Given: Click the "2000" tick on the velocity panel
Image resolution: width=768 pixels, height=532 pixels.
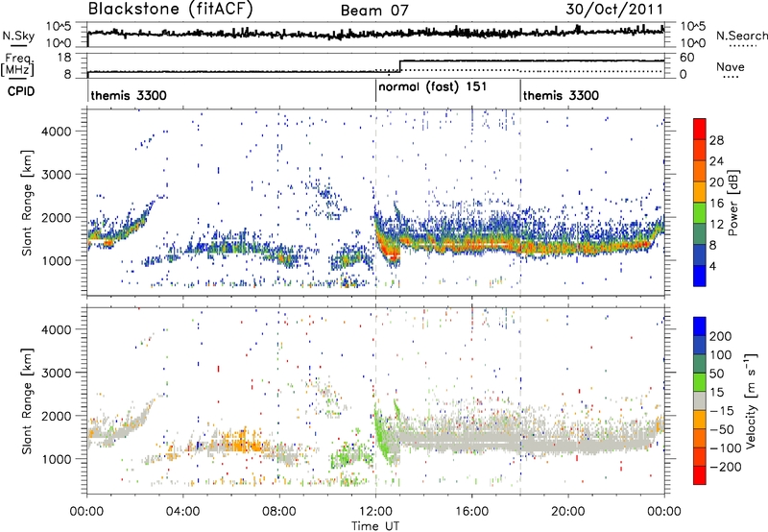Looking at the screenshot, I should (x=56, y=416).
